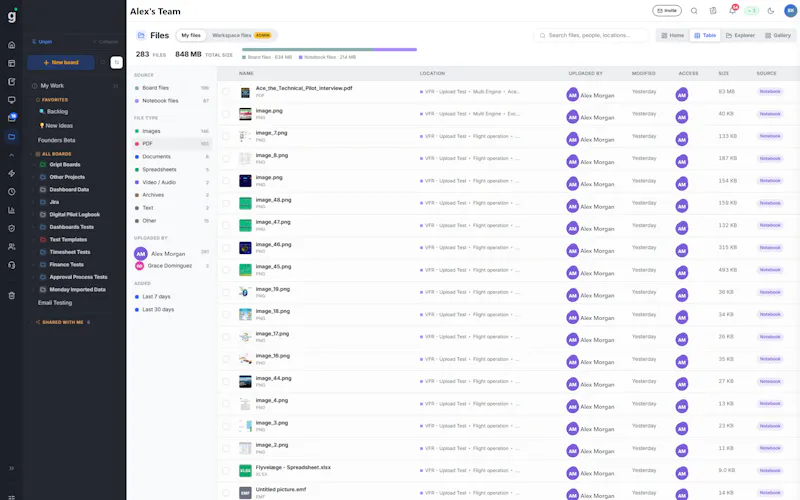Screen dimensions: 800x500
Task: Tick the checkbox for Ace_the_Technical_Pilot_Interview.pdf
Action: pos(226,92)
